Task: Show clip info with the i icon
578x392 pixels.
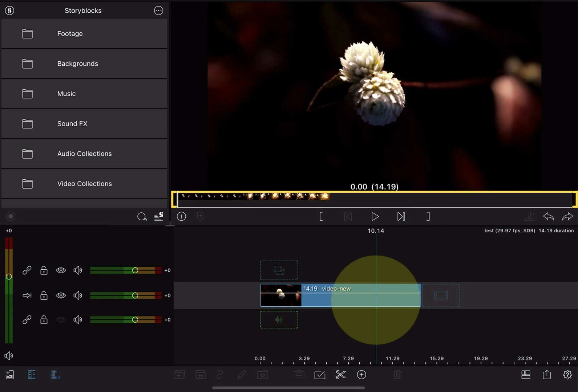Action: click(181, 216)
